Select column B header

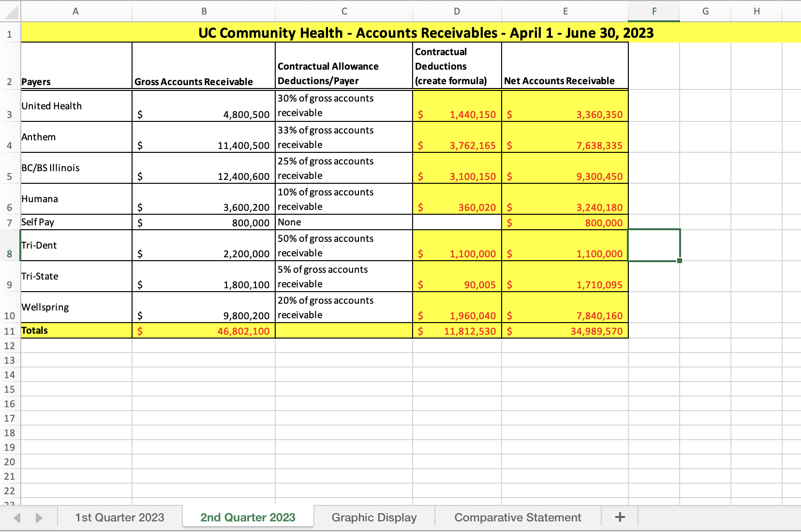click(x=203, y=11)
